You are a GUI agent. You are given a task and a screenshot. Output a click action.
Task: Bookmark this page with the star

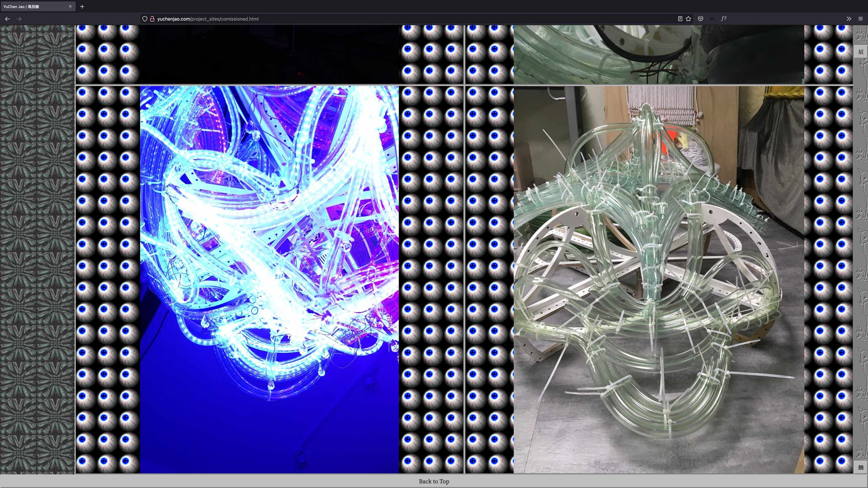[688, 19]
